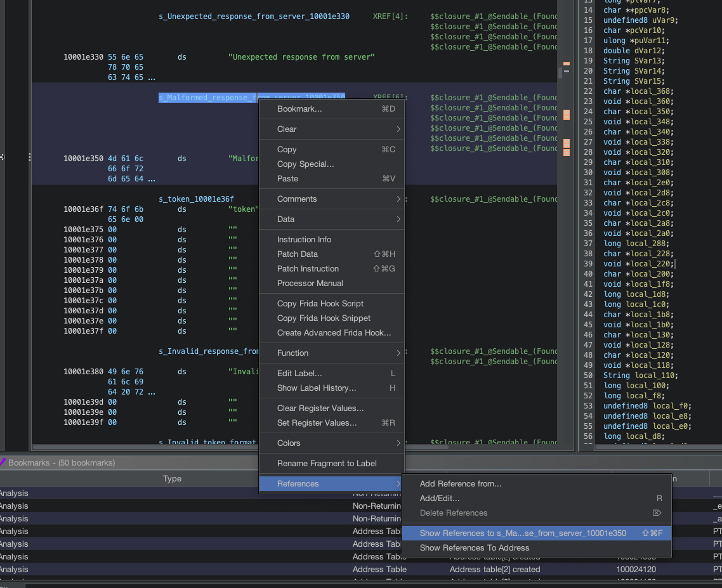This screenshot has width=722, height=588.
Task: Select Show References To Address
Action: point(474,547)
